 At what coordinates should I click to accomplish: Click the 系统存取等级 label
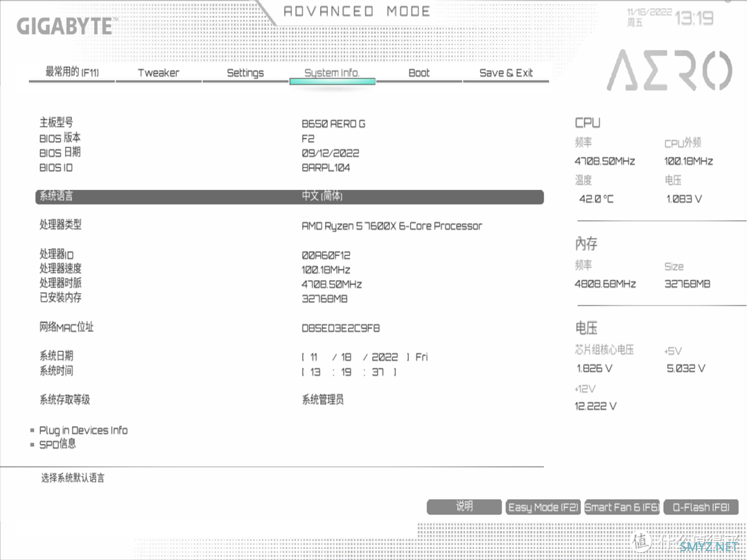[64, 400]
